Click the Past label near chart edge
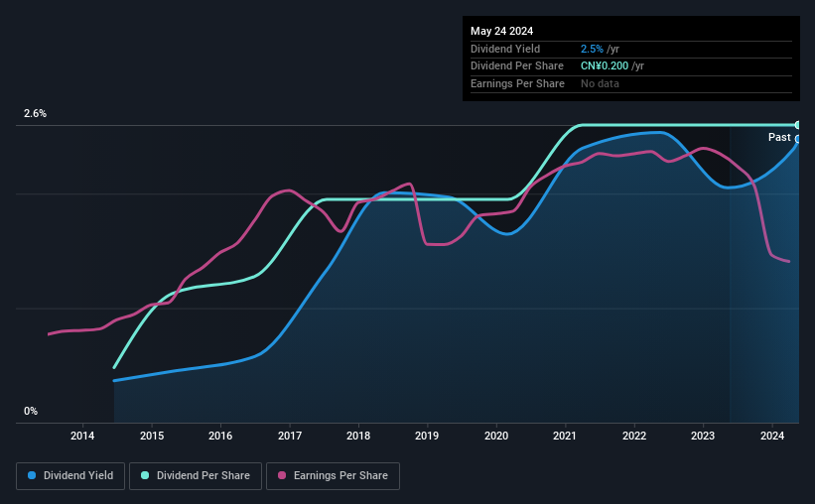Image resolution: width=815 pixels, height=504 pixels. click(x=779, y=137)
